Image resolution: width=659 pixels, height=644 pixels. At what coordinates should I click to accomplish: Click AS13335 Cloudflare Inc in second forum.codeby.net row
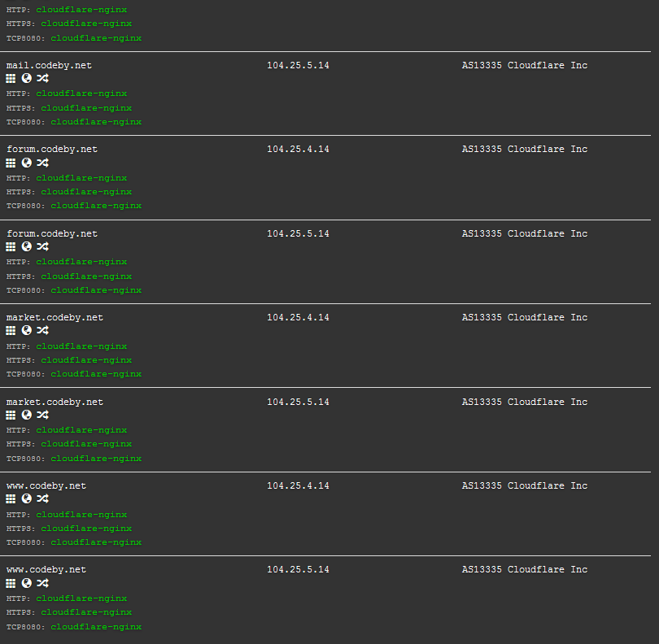[x=525, y=233]
